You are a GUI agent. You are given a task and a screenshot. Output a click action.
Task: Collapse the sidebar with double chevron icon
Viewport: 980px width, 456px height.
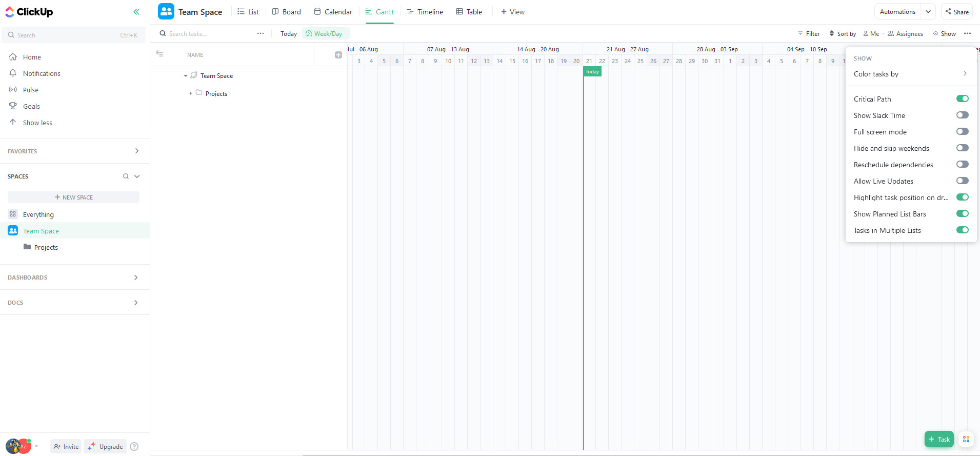tap(136, 12)
